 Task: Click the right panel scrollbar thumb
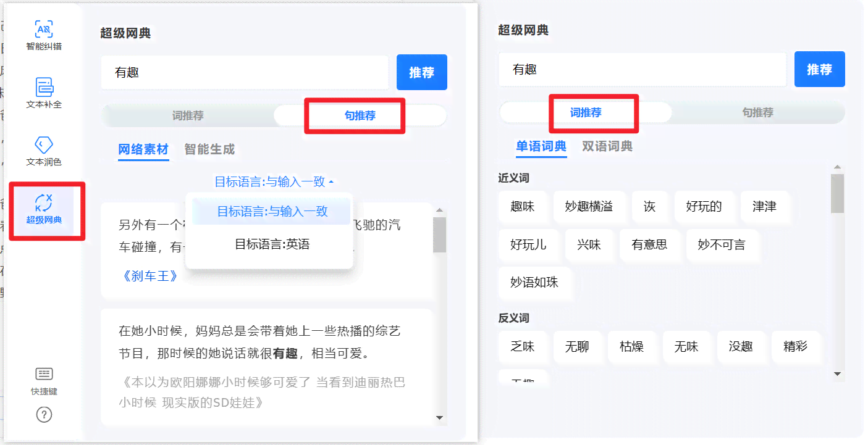pos(838,193)
